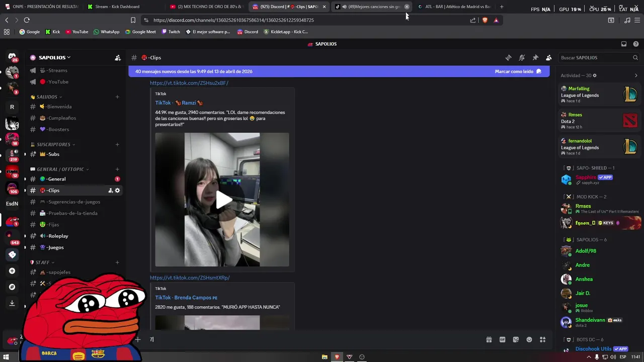Screen dimensions: 644x362
Task: Expand the Actividad panel chevron
Action: [635, 75]
